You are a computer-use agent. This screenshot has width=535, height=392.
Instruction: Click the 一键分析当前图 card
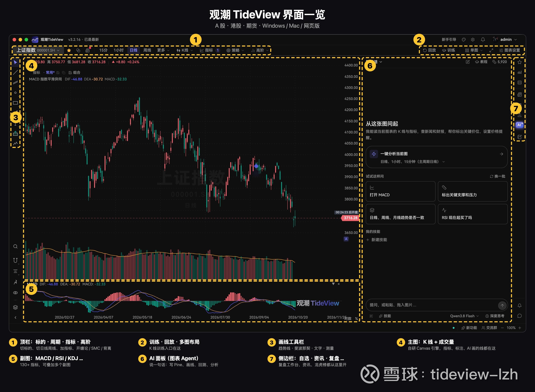coord(436,157)
